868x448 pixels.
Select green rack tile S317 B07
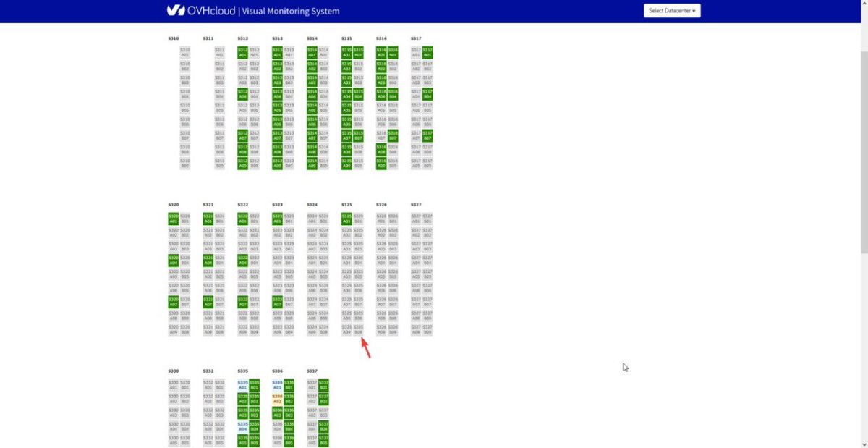coord(427,135)
